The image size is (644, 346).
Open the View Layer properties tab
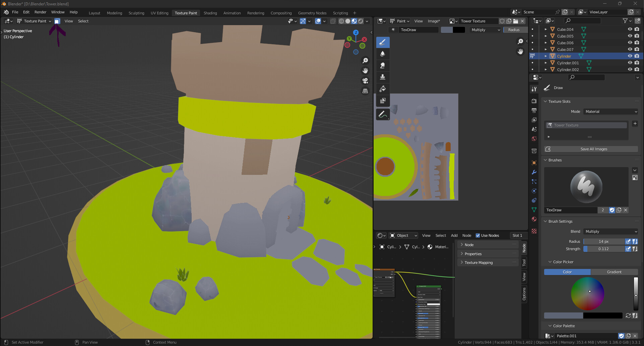pyautogui.click(x=534, y=120)
